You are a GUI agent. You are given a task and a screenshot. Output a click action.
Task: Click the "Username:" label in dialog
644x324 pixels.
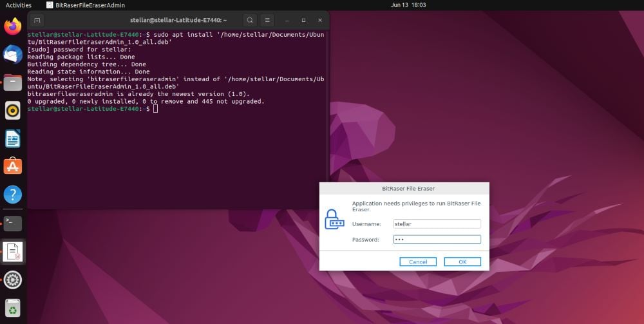[367, 224]
